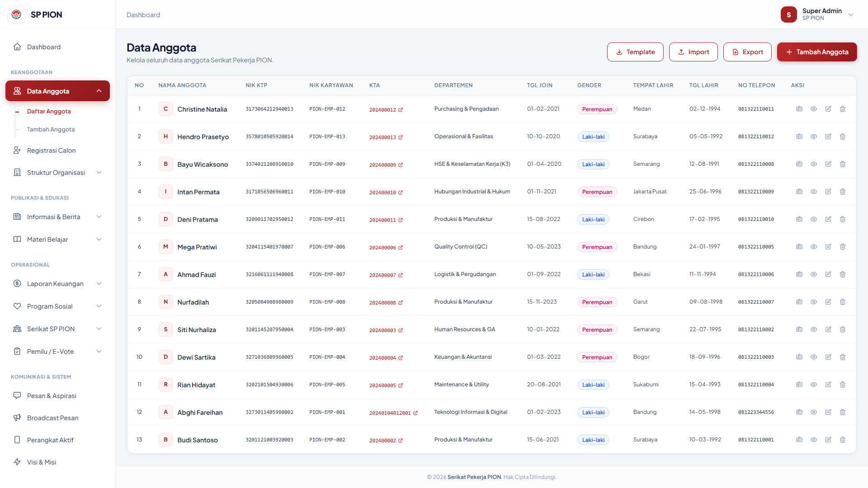Image resolution: width=868 pixels, height=488 pixels.
Task: Edit Mega Pratiwi's record via pencil icon
Action: [828, 247]
